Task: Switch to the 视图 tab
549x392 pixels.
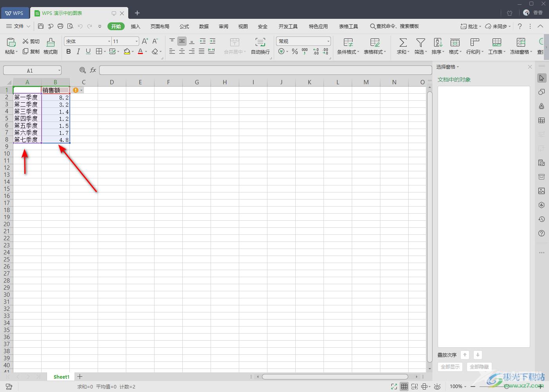Action: [243, 26]
